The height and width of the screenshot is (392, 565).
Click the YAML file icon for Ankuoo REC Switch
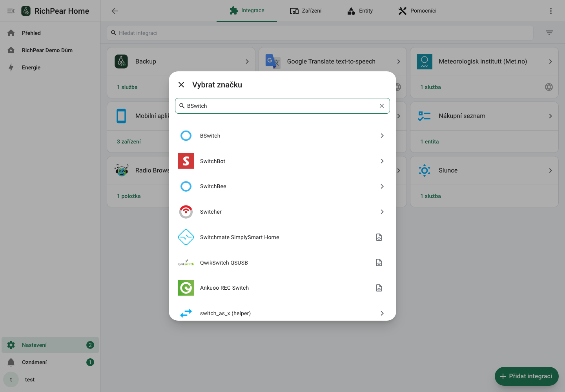click(379, 288)
